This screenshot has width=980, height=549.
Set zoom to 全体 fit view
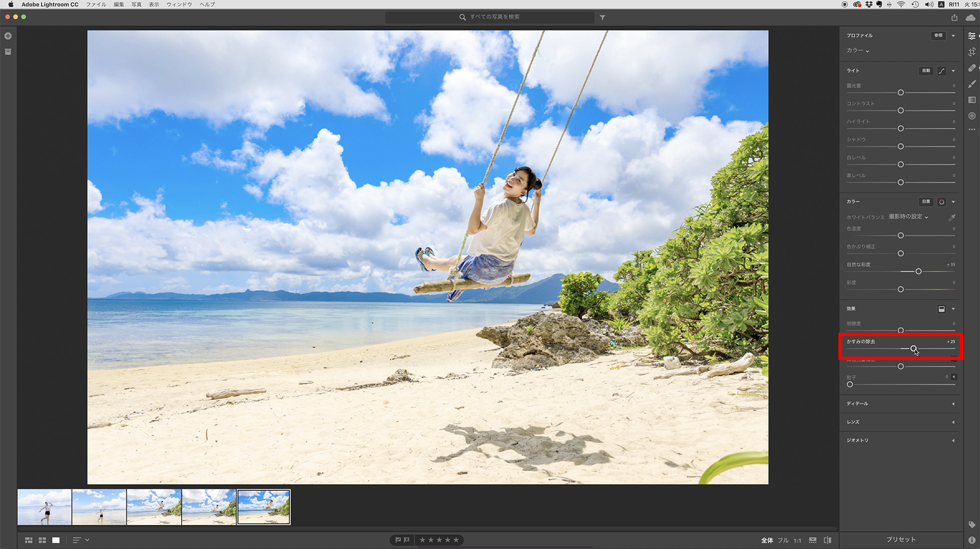[x=767, y=540]
